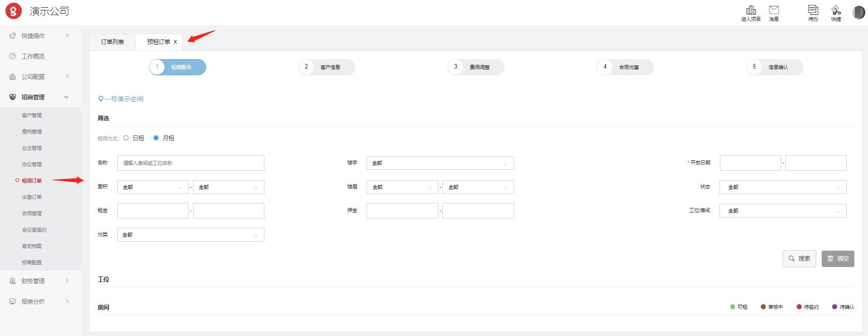Click the 一号演示空间 location pin icon

pyautogui.click(x=100, y=99)
